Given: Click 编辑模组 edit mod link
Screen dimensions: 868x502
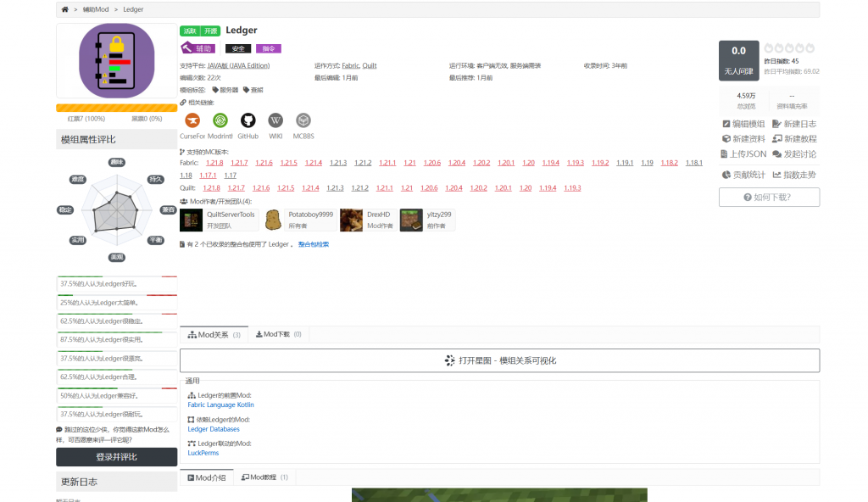Looking at the screenshot, I should click(743, 124).
